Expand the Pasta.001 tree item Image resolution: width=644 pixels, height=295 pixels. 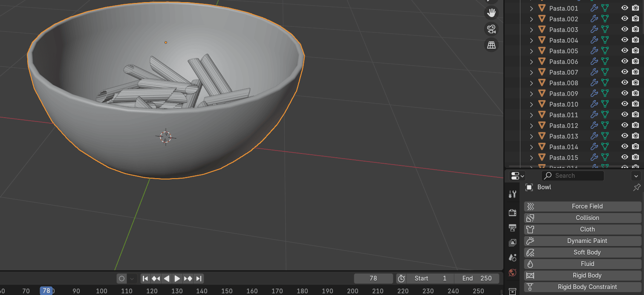pyautogui.click(x=531, y=8)
